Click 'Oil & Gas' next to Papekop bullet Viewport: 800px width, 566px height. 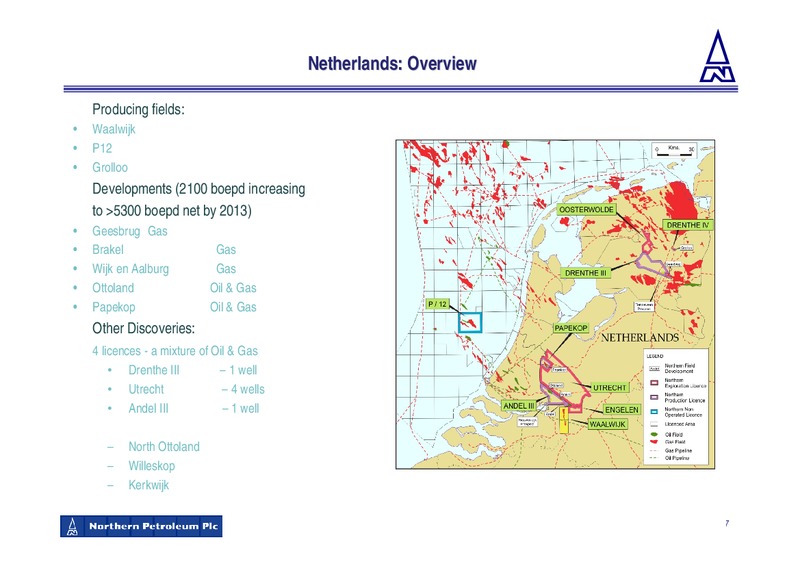(x=233, y=307)
